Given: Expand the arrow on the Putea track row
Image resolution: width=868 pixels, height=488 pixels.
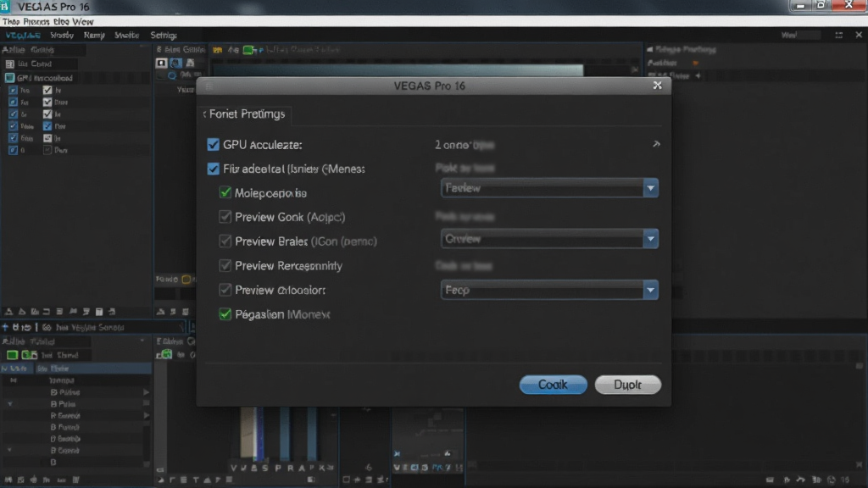Looking at the screenshot, I should point(146,392).
